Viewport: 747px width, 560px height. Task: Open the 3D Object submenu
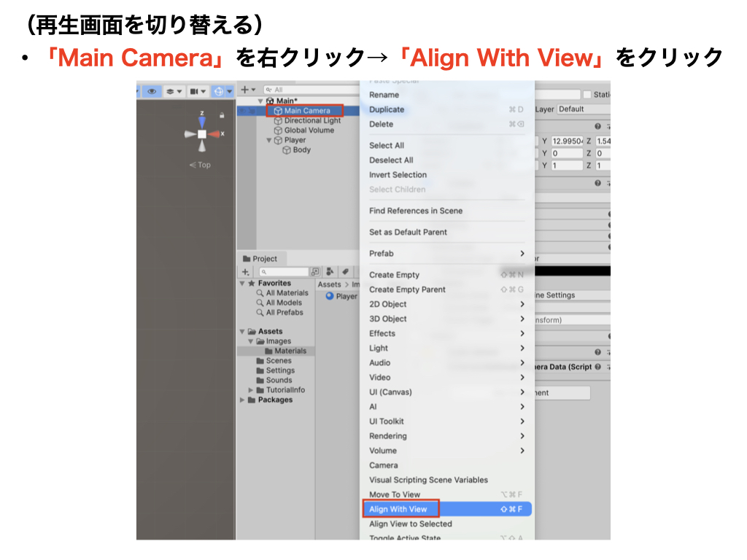point(447,319)
